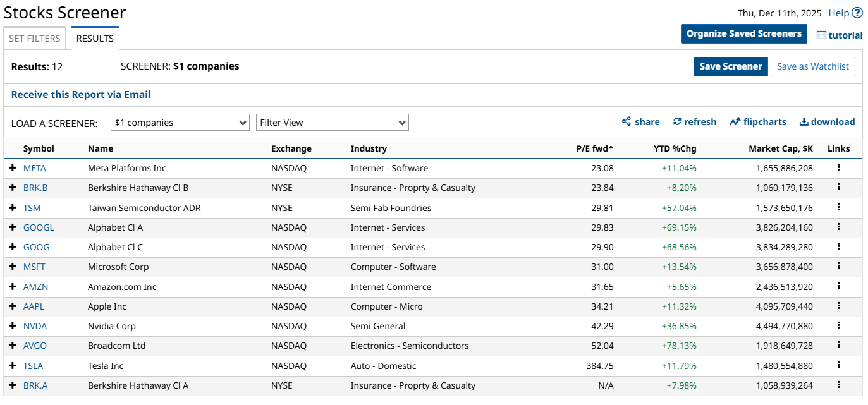Open the links menu for META row
Screen dimensions: 868x405
coord(838,167)
